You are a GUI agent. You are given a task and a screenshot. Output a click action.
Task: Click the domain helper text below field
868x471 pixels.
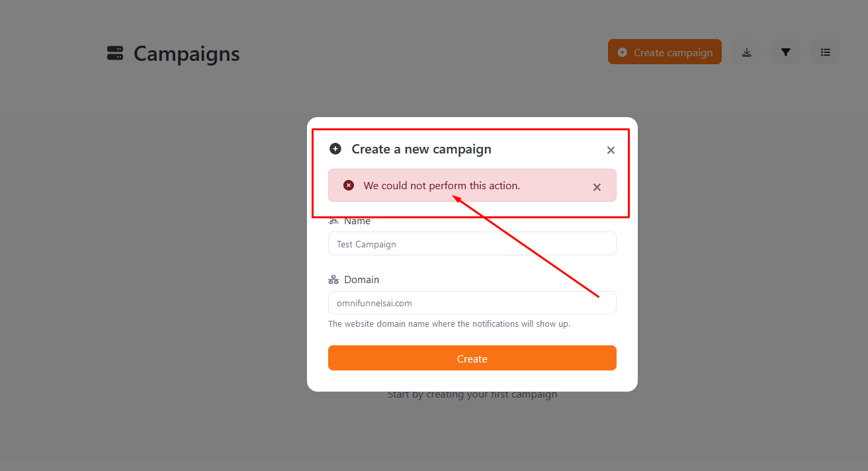point(449,324)
